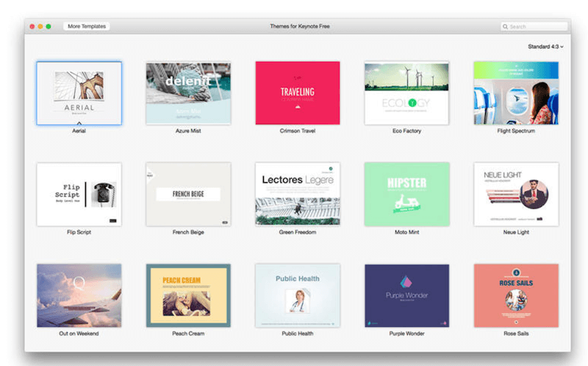The height and width of the screenshot is (366, 588).
Task: Focus the Search field in title bar
Action: [x=534, y=26]
